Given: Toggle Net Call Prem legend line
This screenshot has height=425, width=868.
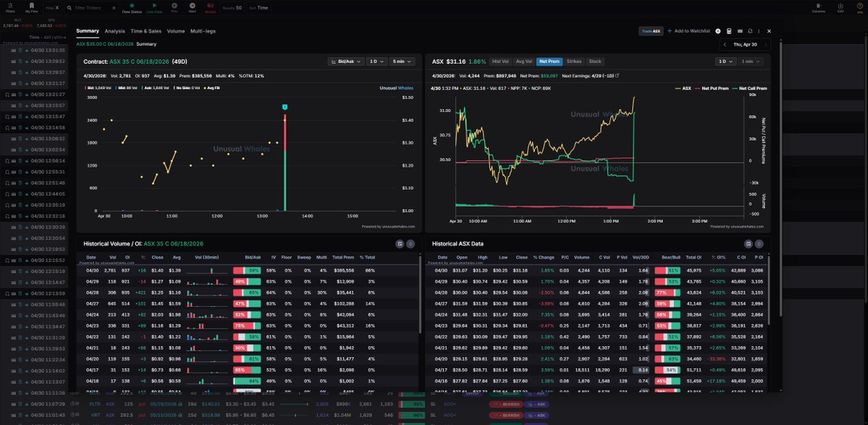Looking at the screenshot, I should tap(749, 88).
